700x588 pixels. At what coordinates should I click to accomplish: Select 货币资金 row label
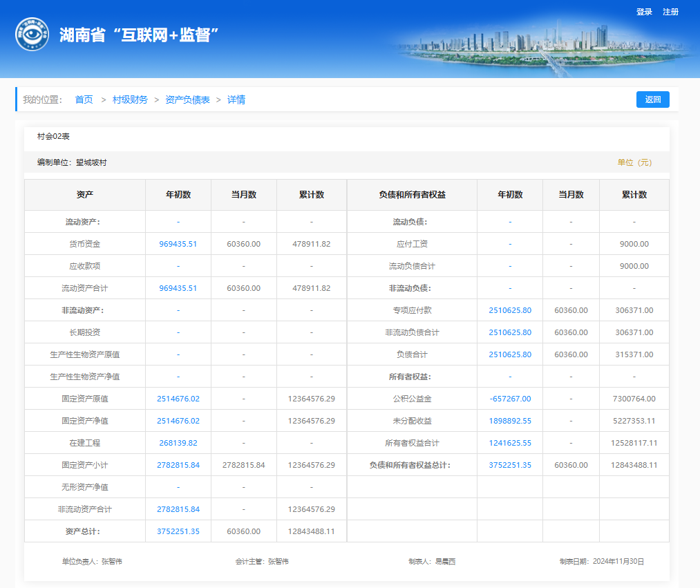85,244
